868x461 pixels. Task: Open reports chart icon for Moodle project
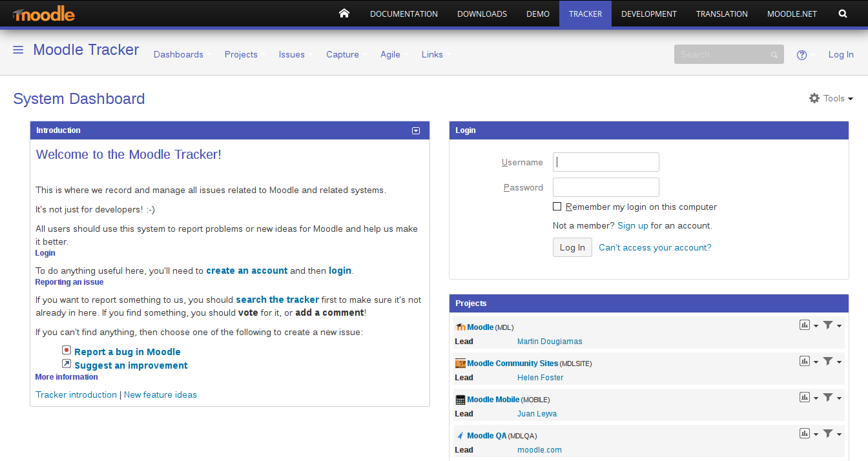(x=805, y=325)
